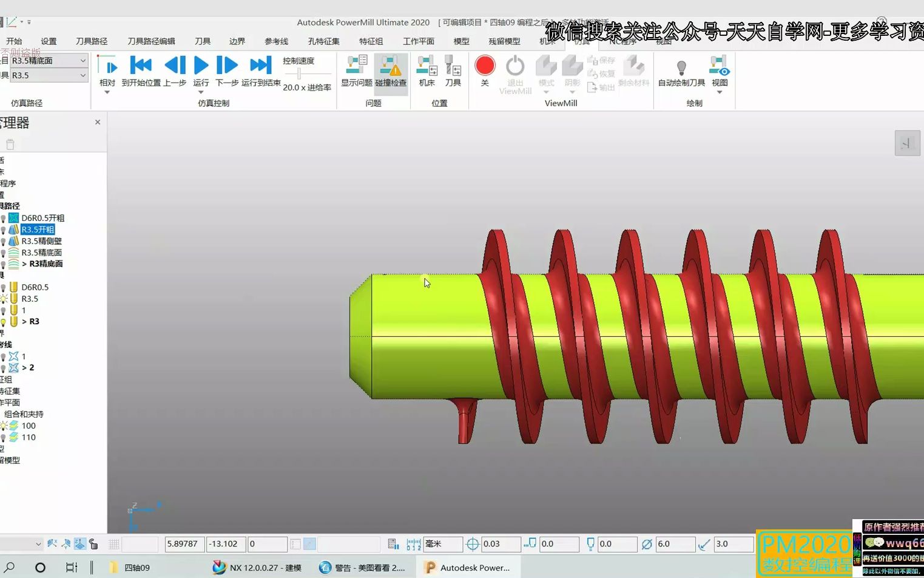Open the 四轴09 folder in taskbar

click(x=130, y=568)
